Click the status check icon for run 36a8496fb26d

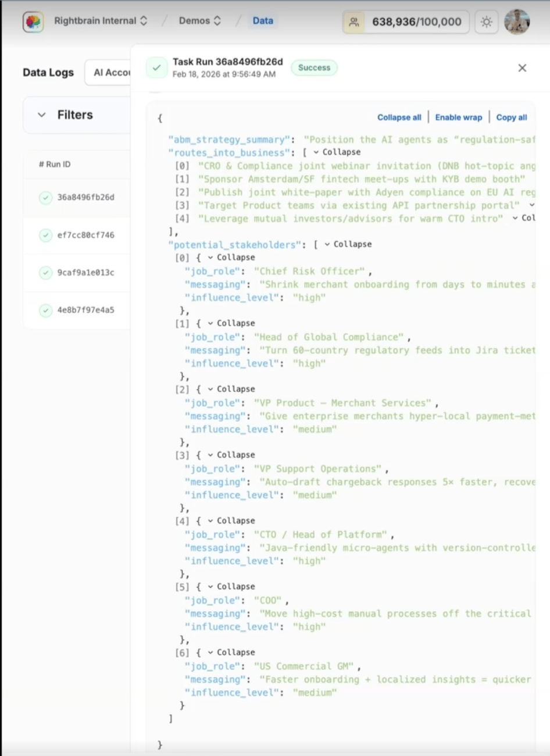(x=45, y=198)
